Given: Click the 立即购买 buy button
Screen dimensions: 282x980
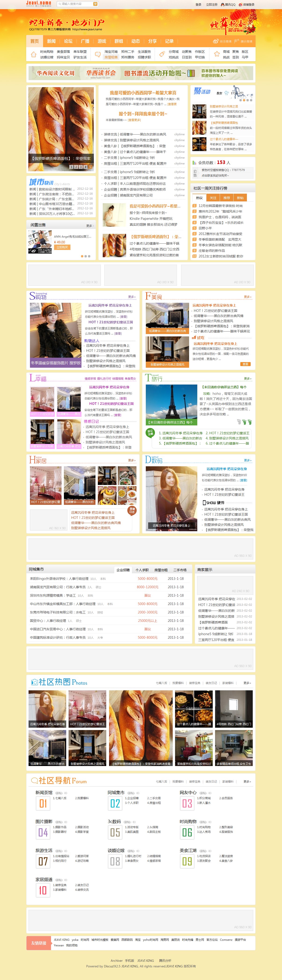Looking at the screenshot, I should coord(62,247).
